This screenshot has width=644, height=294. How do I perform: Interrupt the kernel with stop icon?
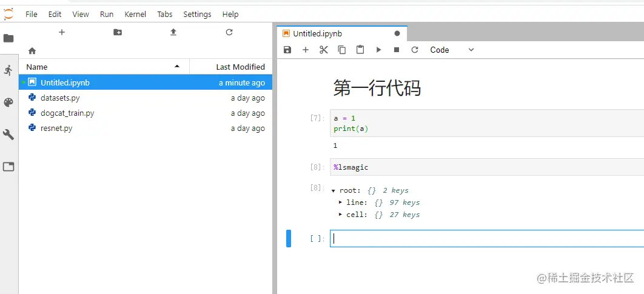(x=397, y=50)
